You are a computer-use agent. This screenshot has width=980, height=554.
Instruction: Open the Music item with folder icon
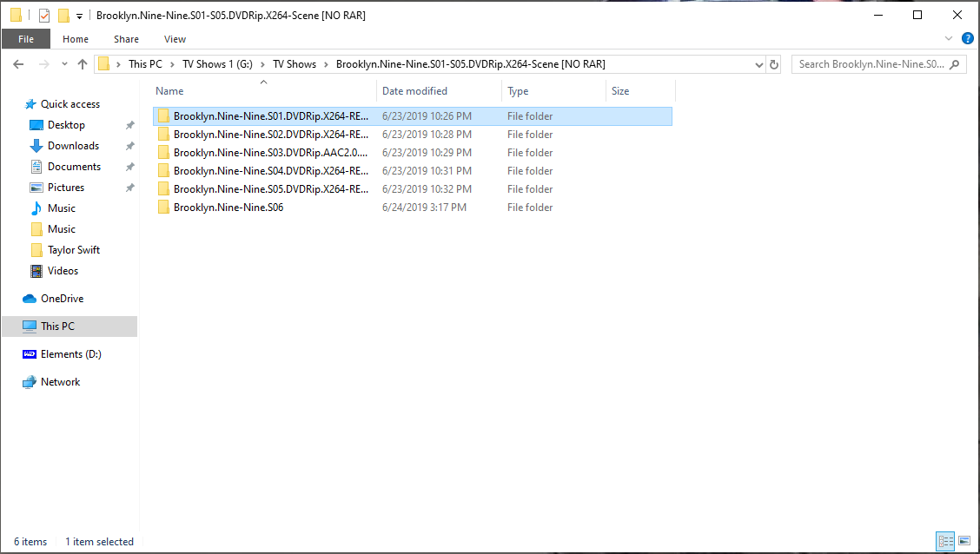[61, 229]
